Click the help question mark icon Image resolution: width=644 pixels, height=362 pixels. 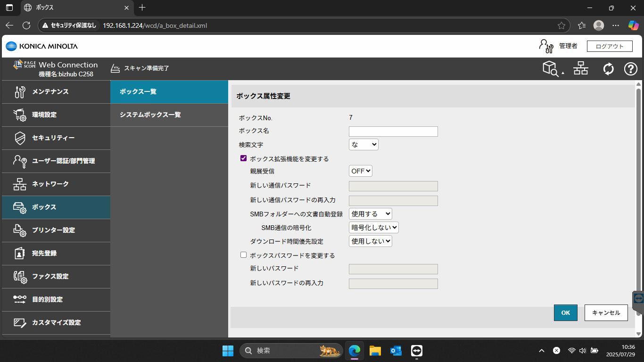point(630,69)
